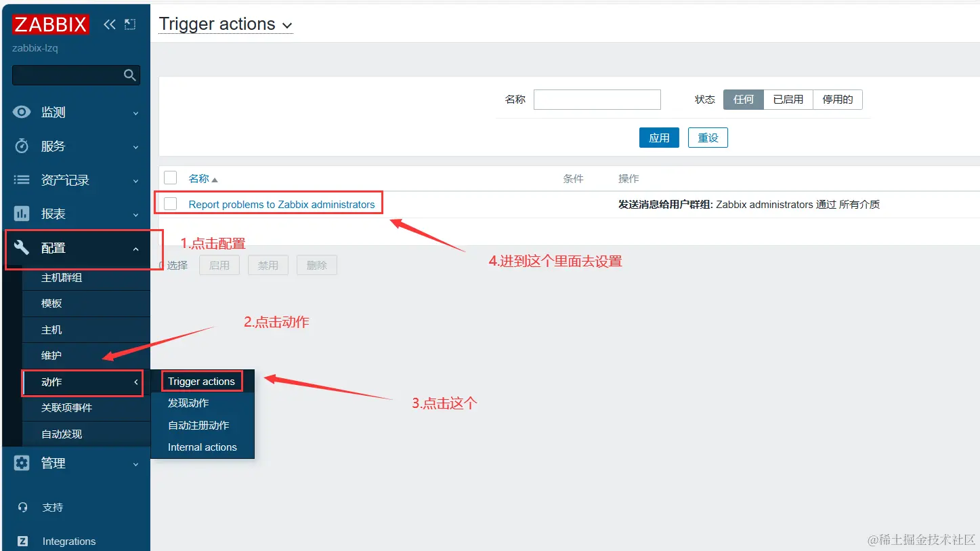The image size is (980, 551).
Task: Click the 条件 column header
Action: point(573,179)
